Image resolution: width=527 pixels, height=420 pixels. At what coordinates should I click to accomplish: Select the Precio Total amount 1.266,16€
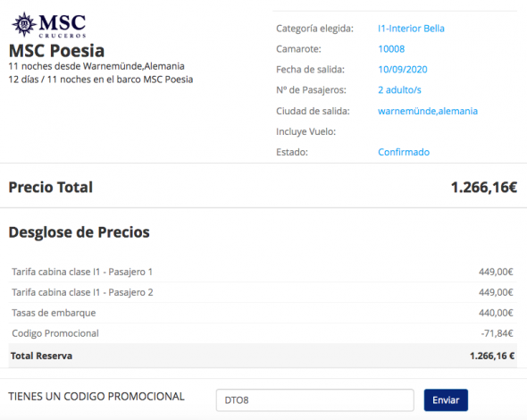point(483,188)
